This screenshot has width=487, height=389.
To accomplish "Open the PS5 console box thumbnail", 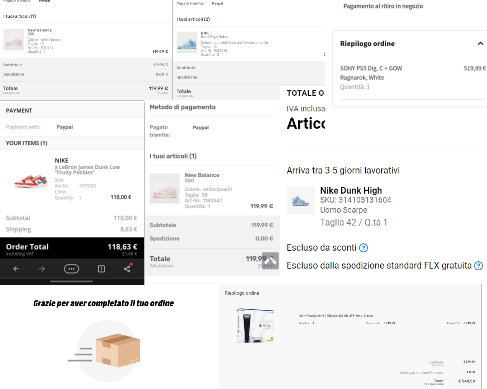I will tap(255, 326).
